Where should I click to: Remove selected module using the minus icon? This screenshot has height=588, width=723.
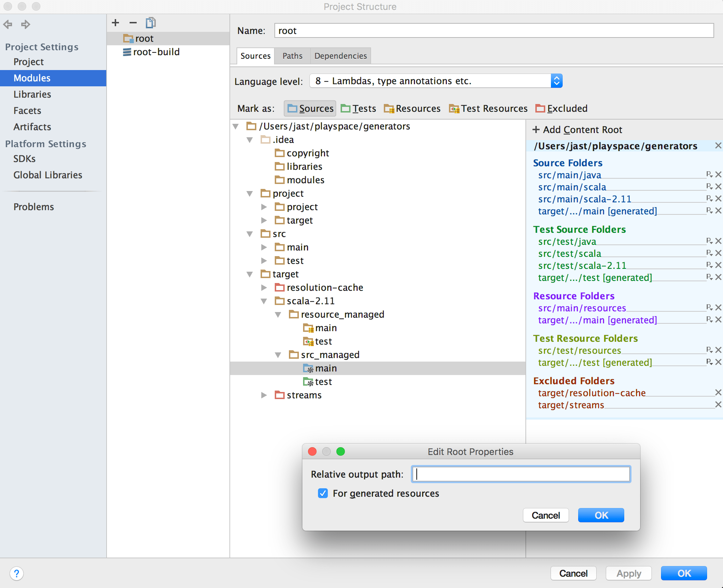pyautogui.click(x=133, y=22)
